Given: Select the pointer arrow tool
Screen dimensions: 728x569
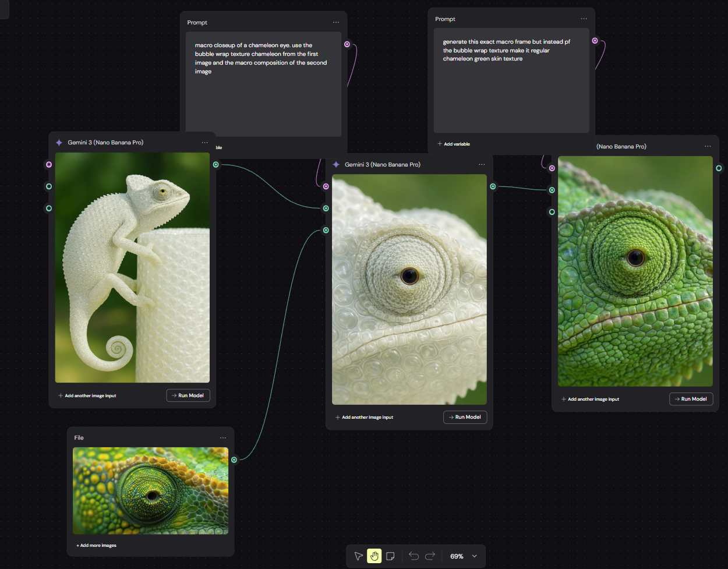Looking at the screenshot, I should 358,556.
